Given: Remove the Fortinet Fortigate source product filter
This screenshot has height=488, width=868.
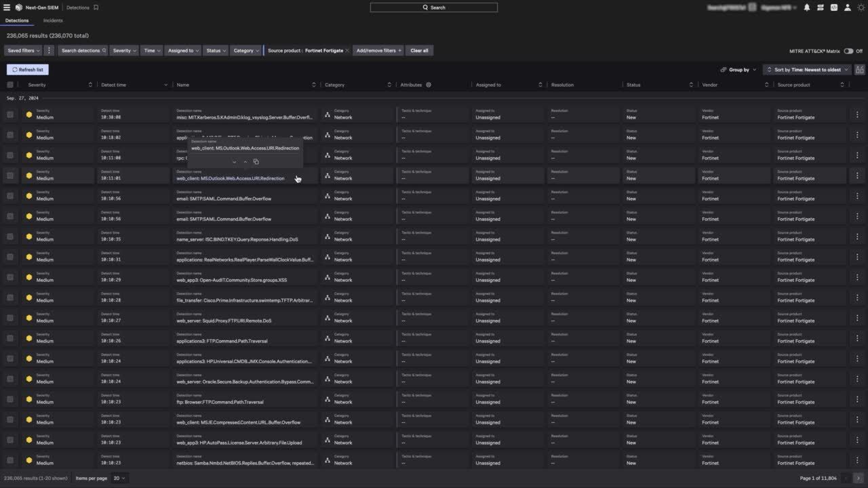Looking at the screenshot, I should click(347, 50).
